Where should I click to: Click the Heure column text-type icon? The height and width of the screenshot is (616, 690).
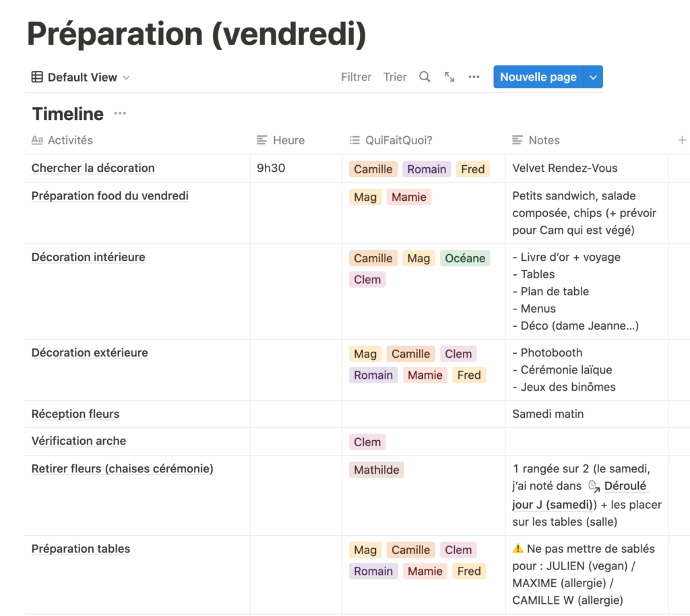[262, 140]
